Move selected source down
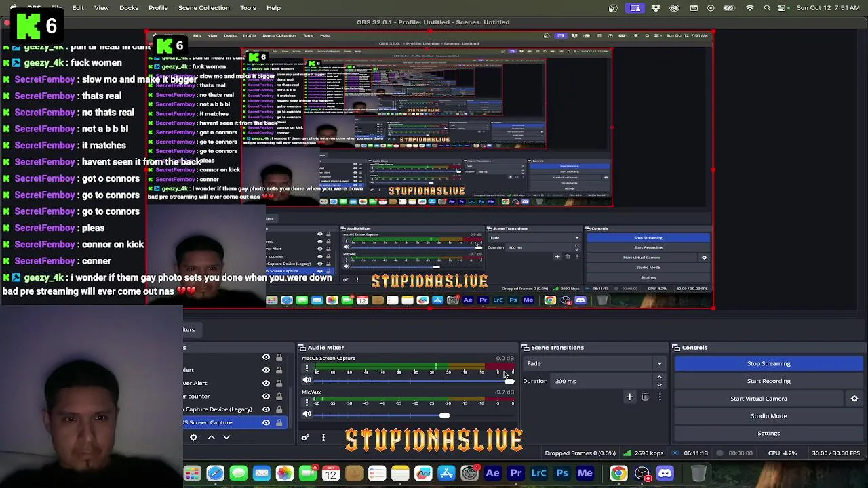 pyautogui.click(x=226, y=437)
